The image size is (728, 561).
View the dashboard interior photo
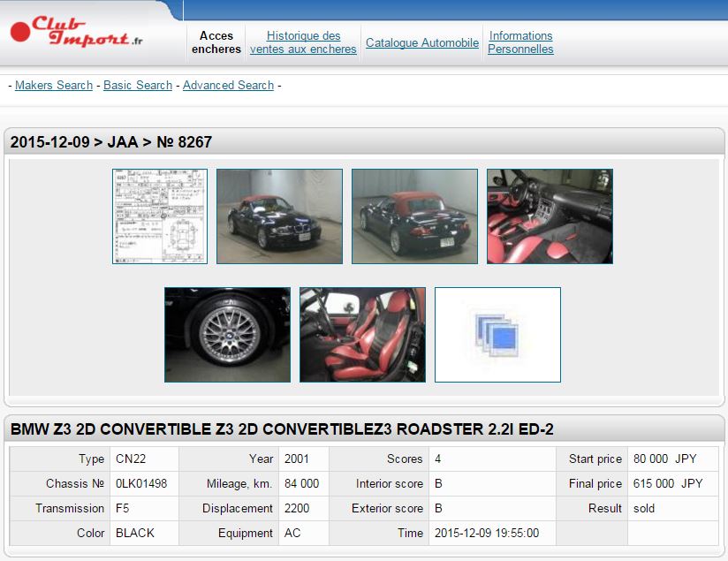click(550, 216)
